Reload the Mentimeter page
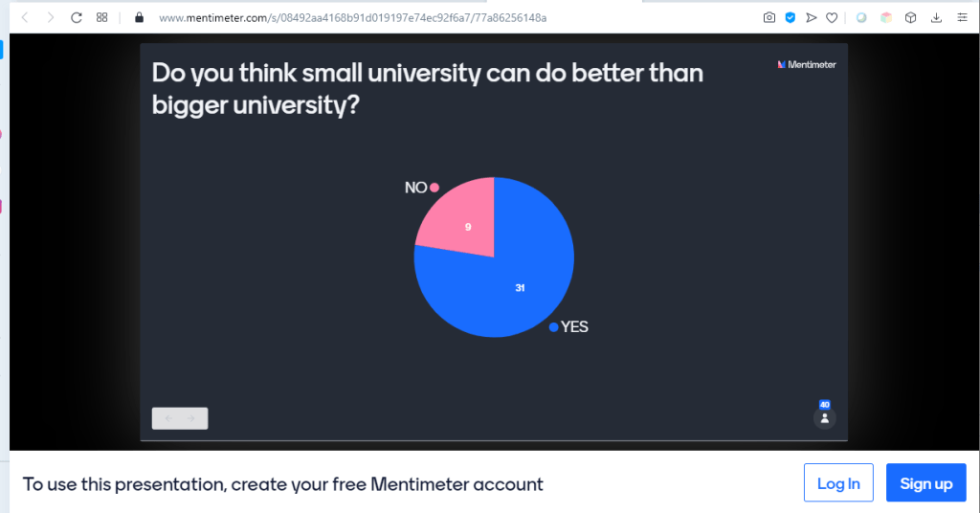 77,17
